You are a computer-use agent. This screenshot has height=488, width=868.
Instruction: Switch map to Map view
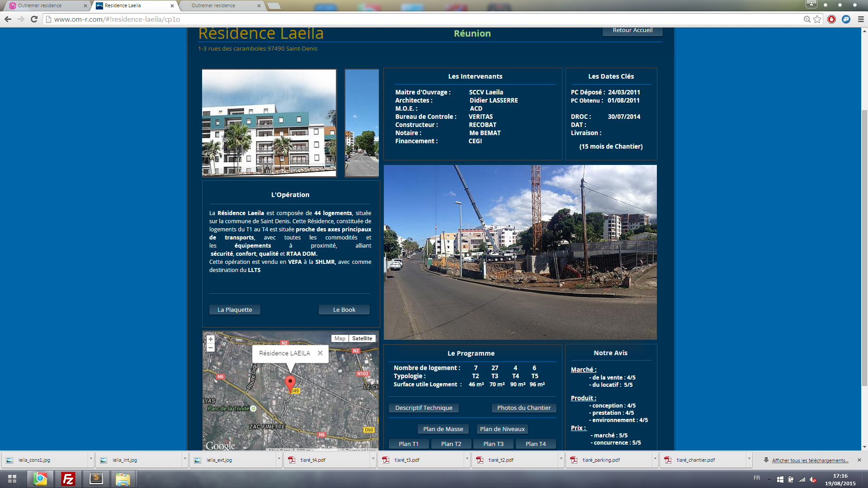click(340, 338)
